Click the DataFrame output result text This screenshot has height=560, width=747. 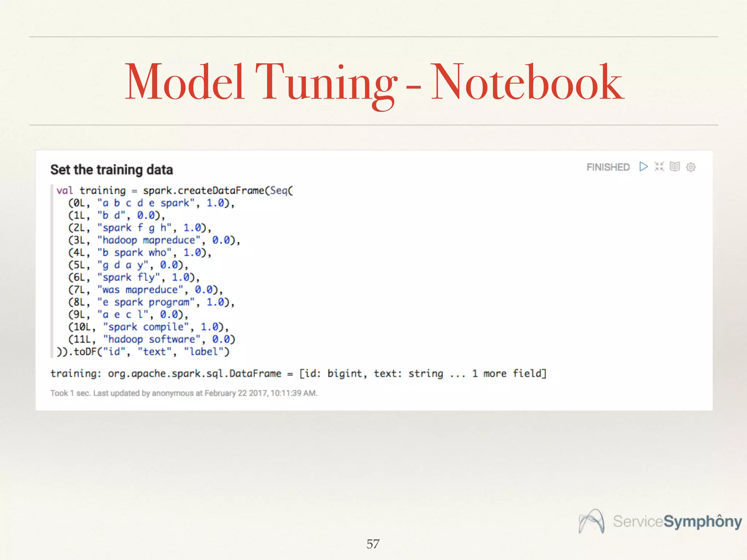pyautogui.click(x=298, y=374)
